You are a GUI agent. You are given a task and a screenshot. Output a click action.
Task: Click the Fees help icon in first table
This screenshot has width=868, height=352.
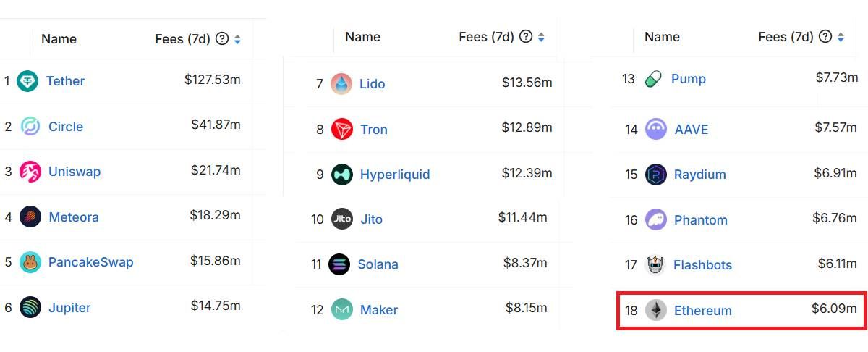coord(222,38)
